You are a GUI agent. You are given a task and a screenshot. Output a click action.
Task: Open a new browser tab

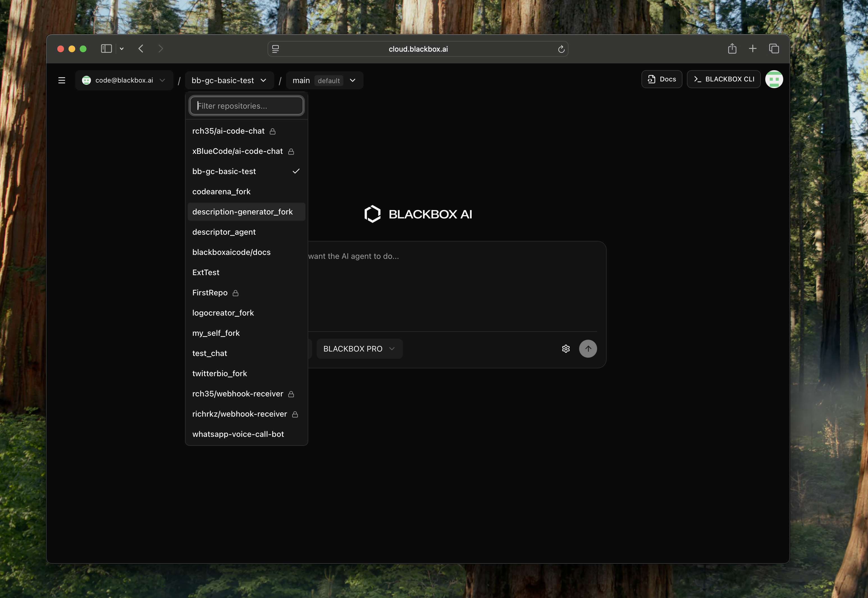pyautogui.click(x=753, y=48)
